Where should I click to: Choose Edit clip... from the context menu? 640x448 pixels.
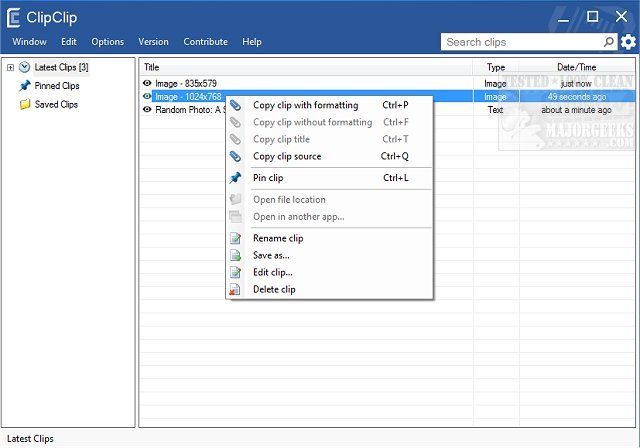(329, 273)
